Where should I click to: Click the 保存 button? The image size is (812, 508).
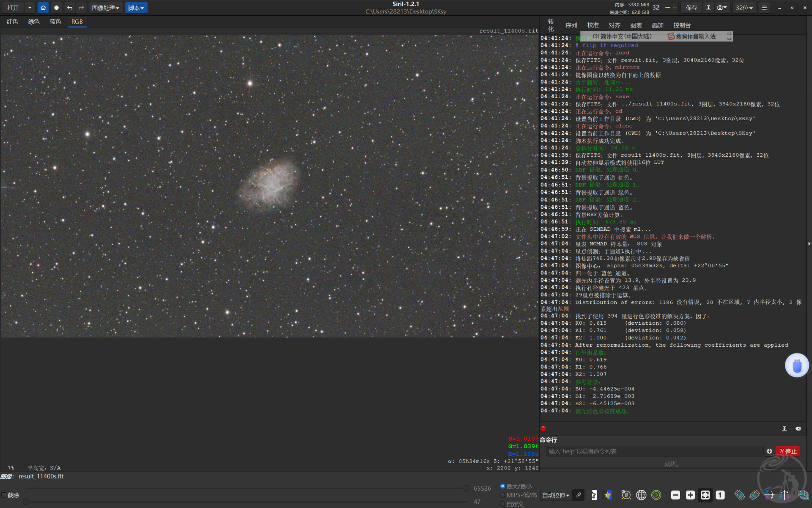coord(691,8)
